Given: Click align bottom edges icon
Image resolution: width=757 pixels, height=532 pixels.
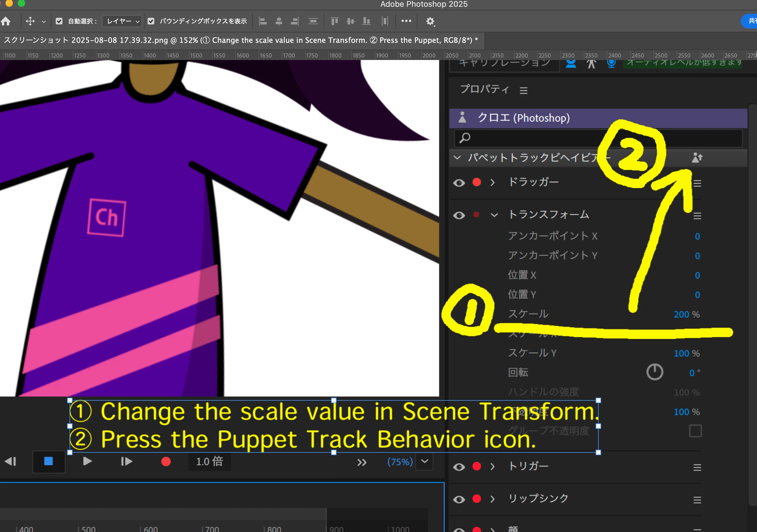Looking at the screenshot, I should click(x=366, y=21).
